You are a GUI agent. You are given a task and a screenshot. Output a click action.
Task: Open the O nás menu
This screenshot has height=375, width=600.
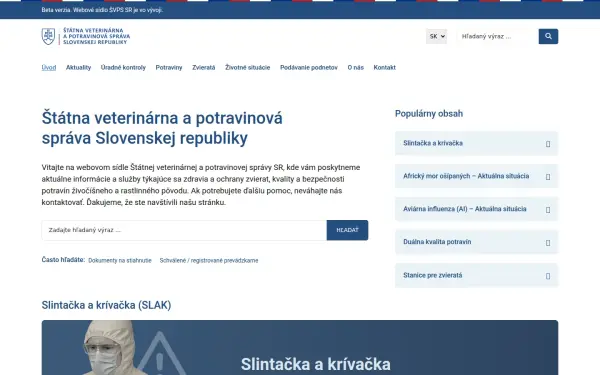[x=355, y=67]
